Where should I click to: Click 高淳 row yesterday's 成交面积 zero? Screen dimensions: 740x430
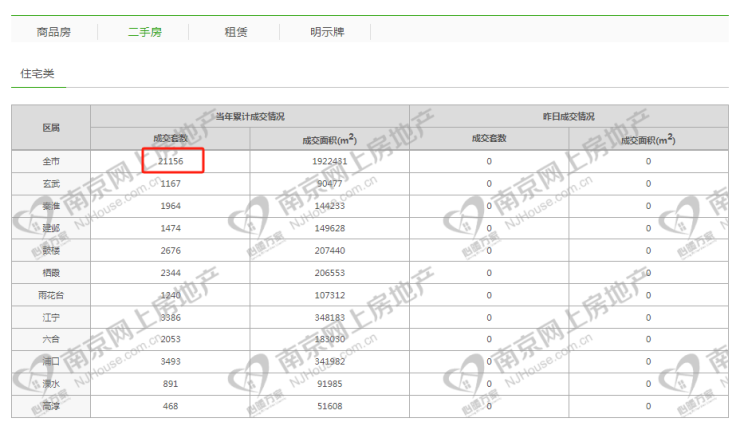648,406
